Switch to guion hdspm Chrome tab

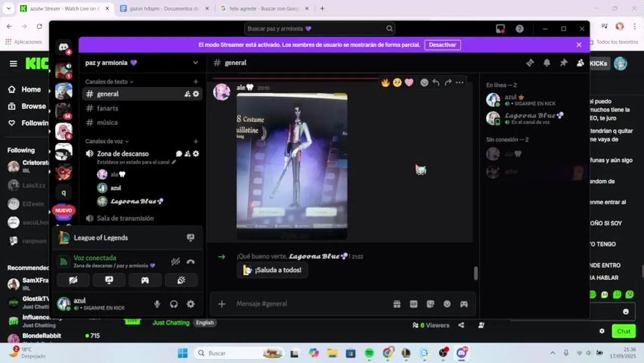pyautogui.click(x=164, y=9)
